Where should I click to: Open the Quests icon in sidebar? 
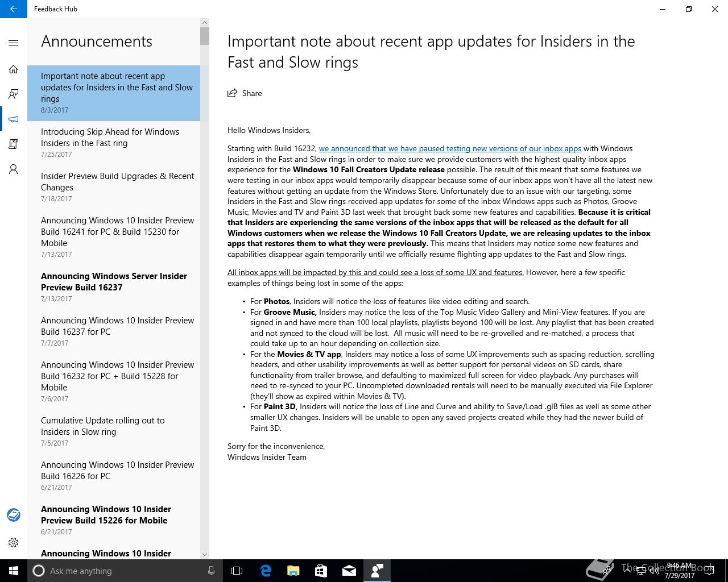(14, 144)
